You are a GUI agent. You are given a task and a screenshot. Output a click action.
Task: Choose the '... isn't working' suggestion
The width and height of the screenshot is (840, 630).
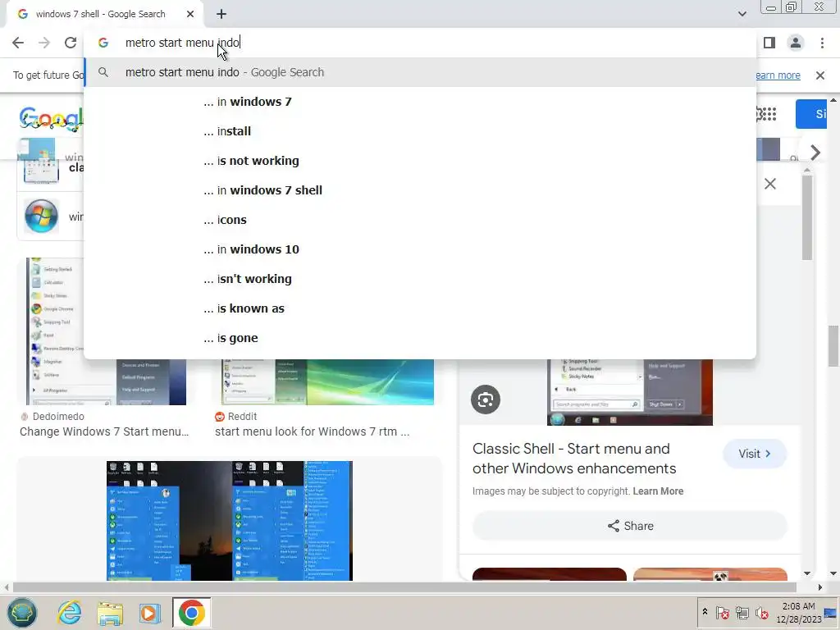[x=420, y=279]
